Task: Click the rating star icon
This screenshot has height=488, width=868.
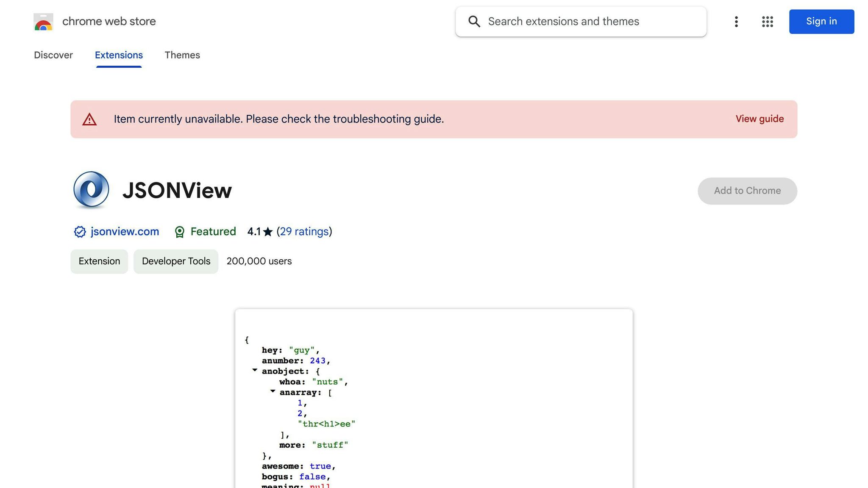Action: click(x=268, y=232)
